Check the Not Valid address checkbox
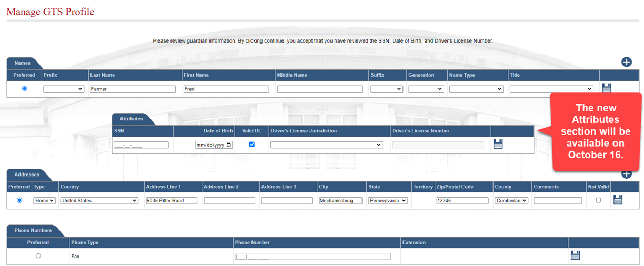Viewport: 644px width, 266px height. coord(598,200)
